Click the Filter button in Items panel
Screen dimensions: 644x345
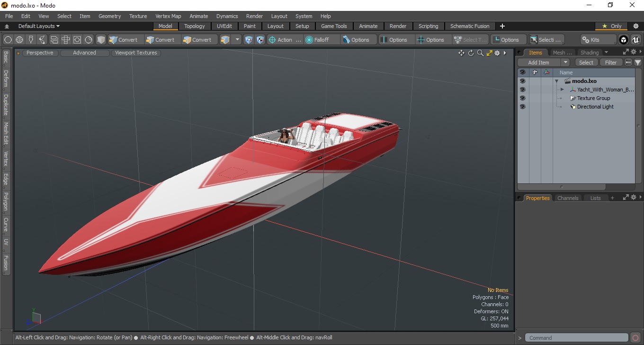611,63
